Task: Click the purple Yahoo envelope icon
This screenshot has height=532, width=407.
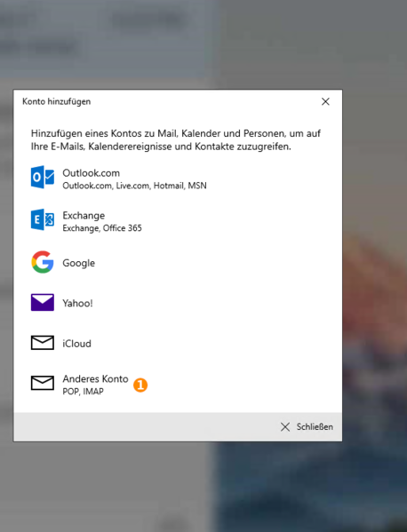Action: (x=43, y=302)
